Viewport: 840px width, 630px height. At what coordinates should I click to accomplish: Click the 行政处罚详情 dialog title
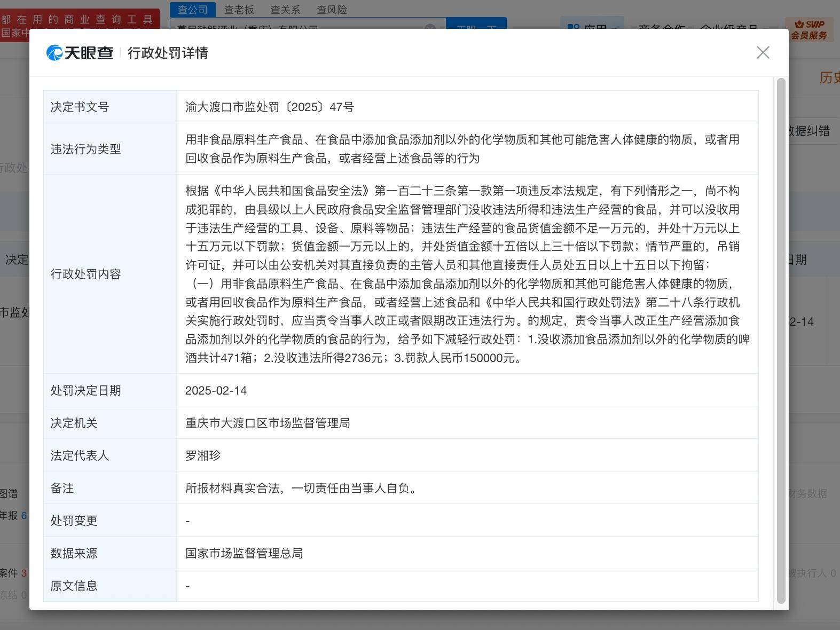[x=168, y=53]
